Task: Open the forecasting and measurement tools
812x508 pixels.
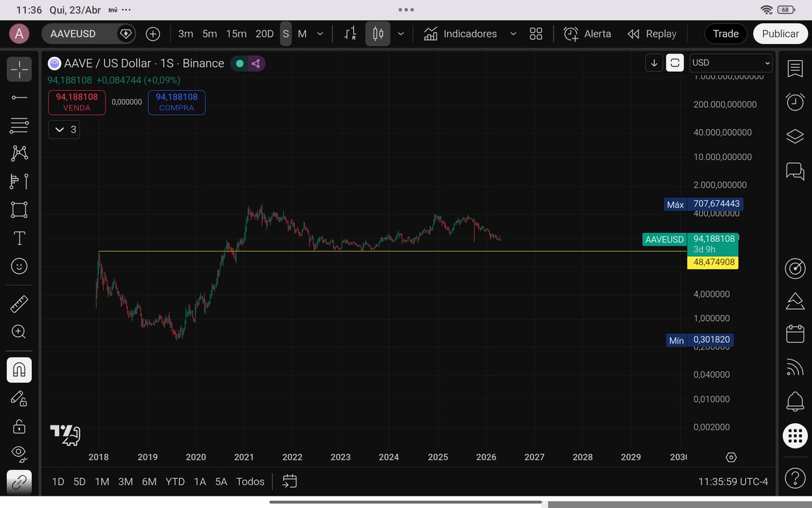Action: tap(20, 182)
